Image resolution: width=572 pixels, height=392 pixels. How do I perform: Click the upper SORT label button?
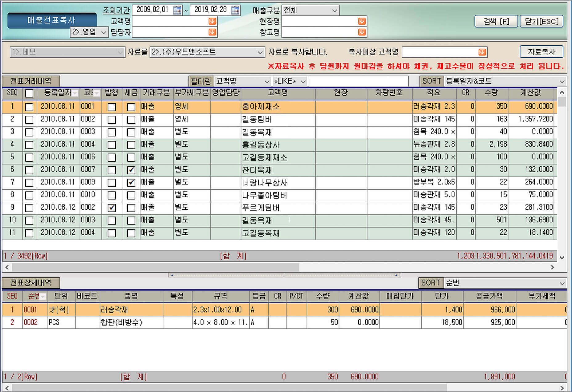point(432,81)
